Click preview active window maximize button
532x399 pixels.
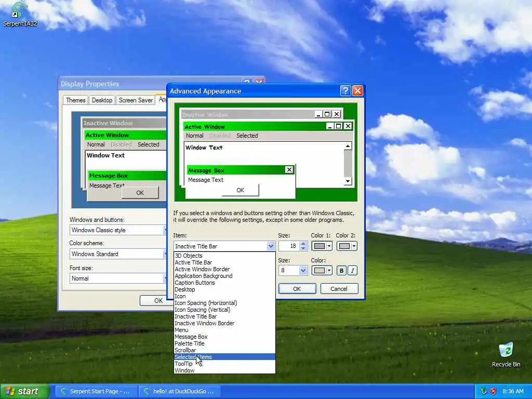tap(338, 126)
